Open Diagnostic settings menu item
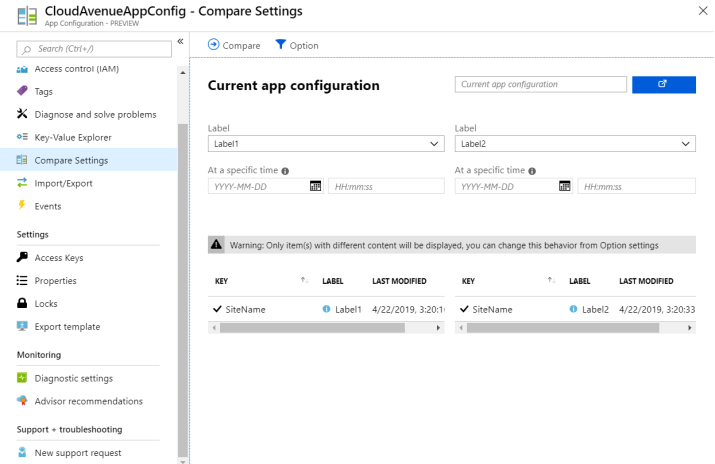The width and height of the screenshot is (715, 464). (88, 378)
